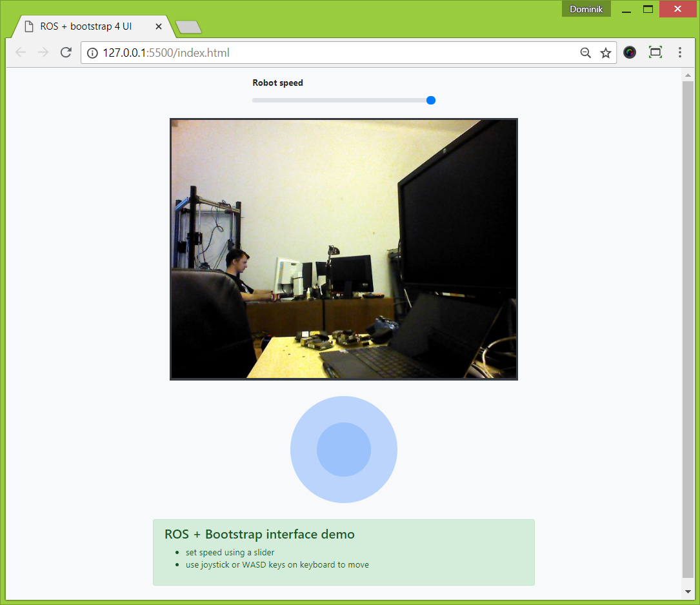Bookmark this page with the star icon

[605, 53]
